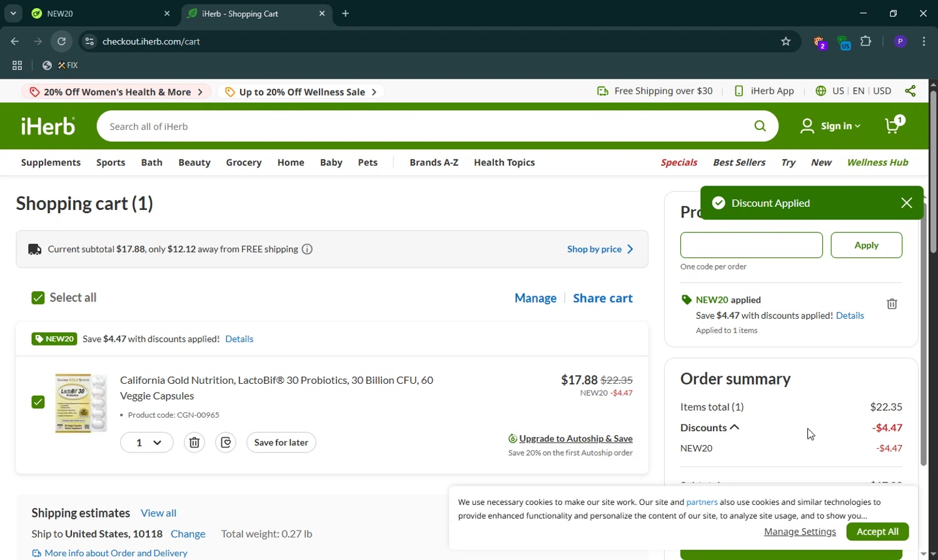Click the LactoBif product thumbnail
Image resolution: width=938 pixels, height=560 pixels.
[81, 403]
